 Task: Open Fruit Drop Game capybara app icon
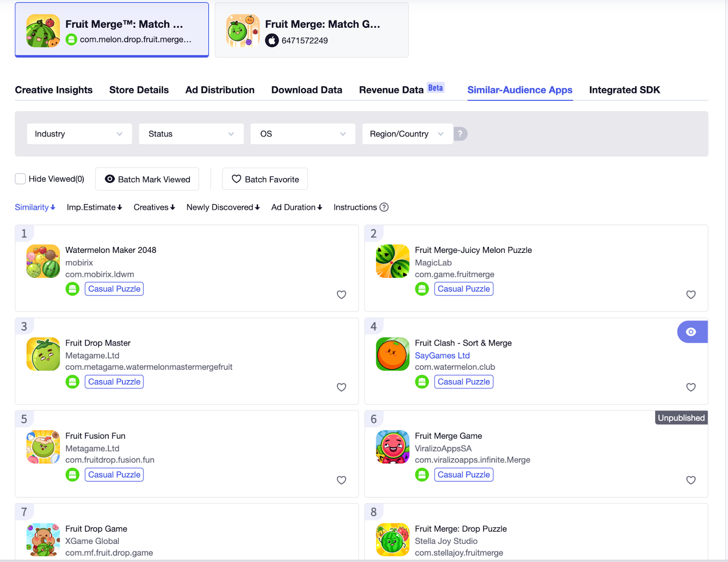click(x=43, y=540)
